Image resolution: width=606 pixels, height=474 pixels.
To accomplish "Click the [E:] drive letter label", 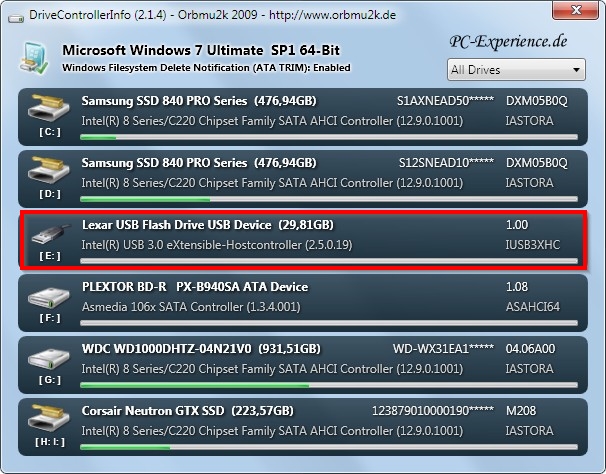I will tap(50, 256).
